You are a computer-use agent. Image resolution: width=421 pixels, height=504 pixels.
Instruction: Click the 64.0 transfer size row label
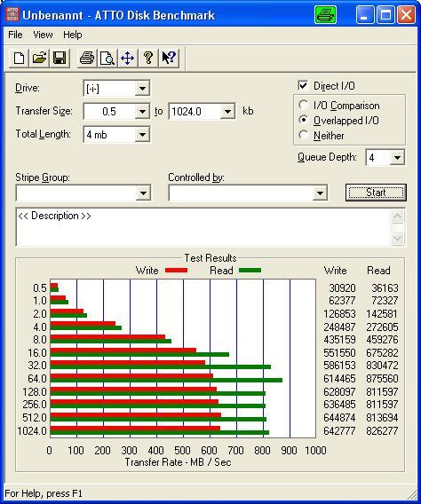(x=37, y=379)
